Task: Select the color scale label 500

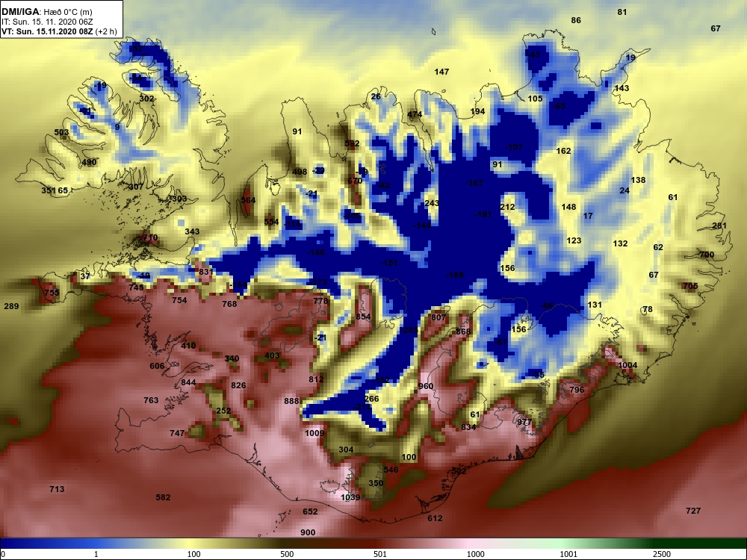Action: [287, 554]
